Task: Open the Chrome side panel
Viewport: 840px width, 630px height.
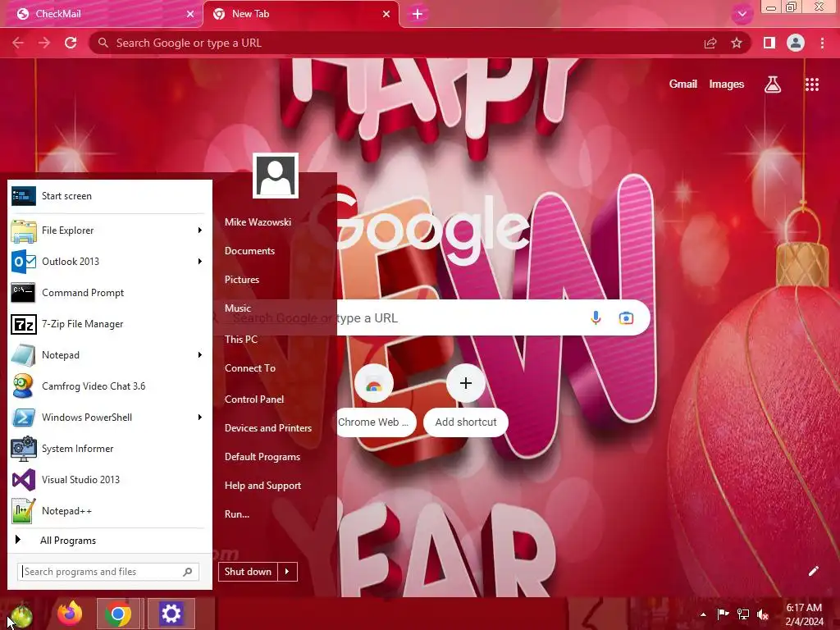Action: [x=769, y=43]
